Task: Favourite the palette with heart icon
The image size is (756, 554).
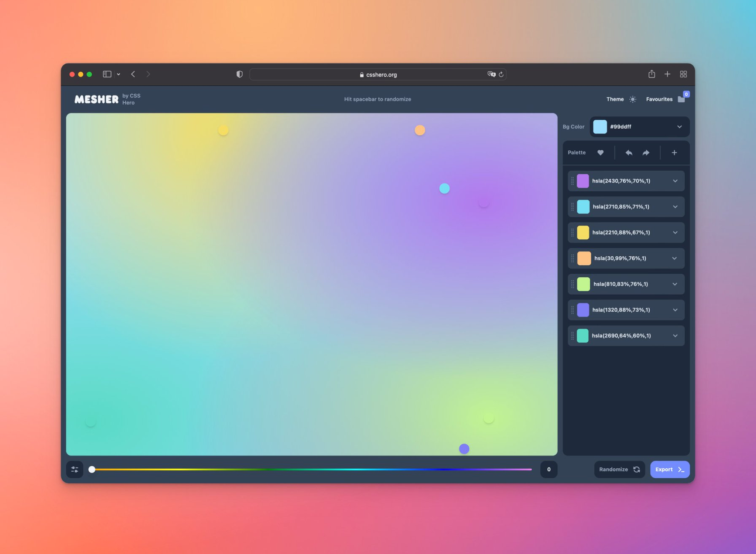Action: tap(601, 153)
